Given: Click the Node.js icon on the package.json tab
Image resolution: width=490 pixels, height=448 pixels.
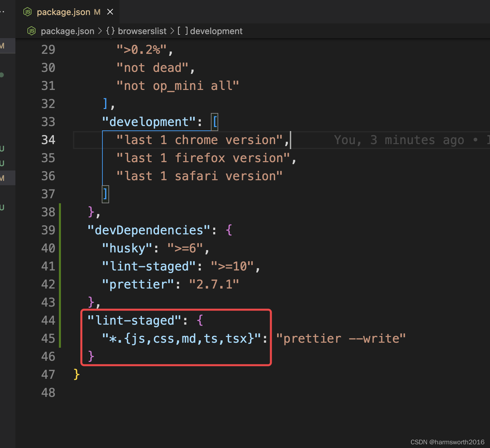Looking at the screenshot, I should (27, 12).
